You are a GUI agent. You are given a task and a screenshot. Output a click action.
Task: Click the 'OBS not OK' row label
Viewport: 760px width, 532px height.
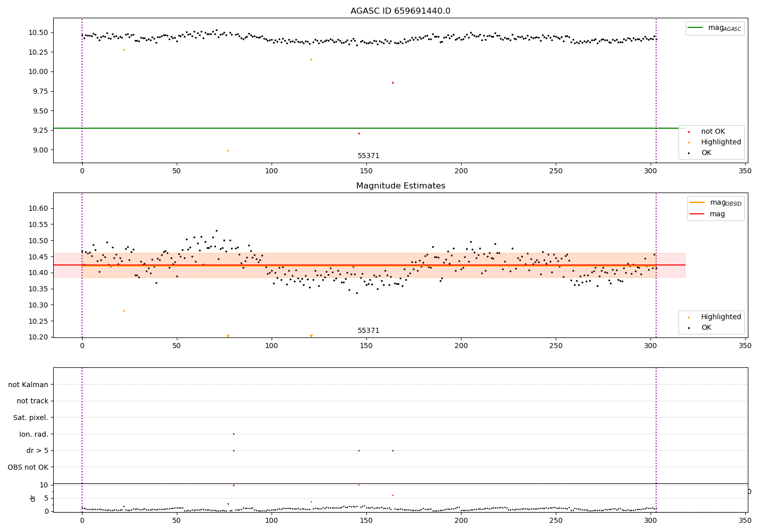coord(28,467)
